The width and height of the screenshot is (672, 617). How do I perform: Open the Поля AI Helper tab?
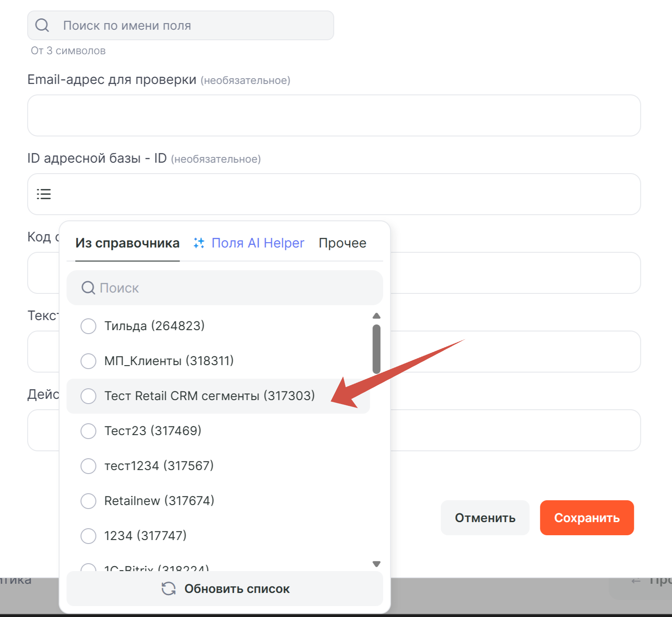coord(258,243)
